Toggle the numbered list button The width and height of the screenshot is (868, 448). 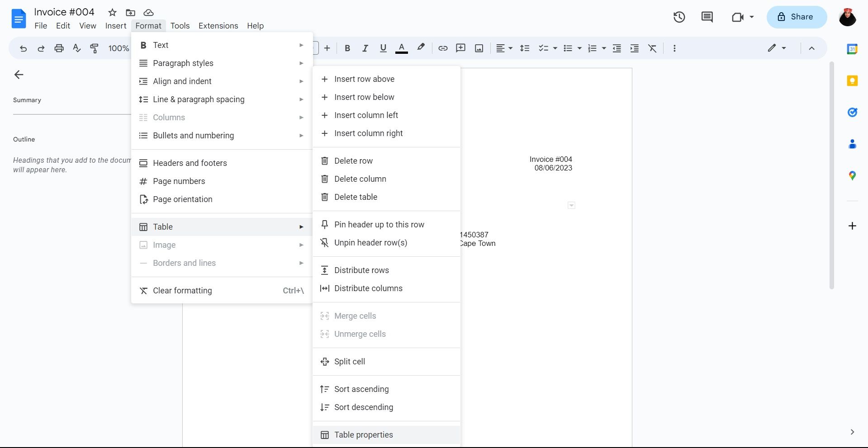click(x=592, y=48)
